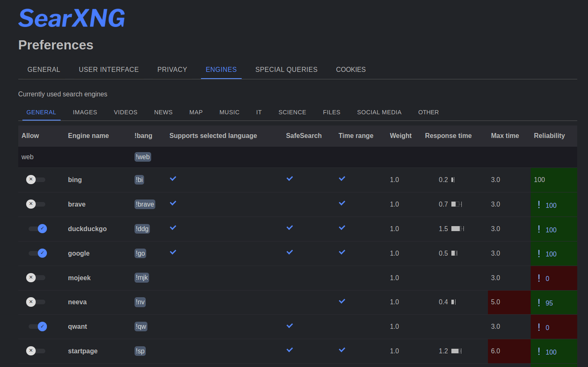Image resolution: width=588 pixels, height=367 pixels.
Task: Switch to the Files engine category
Action: pyautogui.click(x=332, y=112)
